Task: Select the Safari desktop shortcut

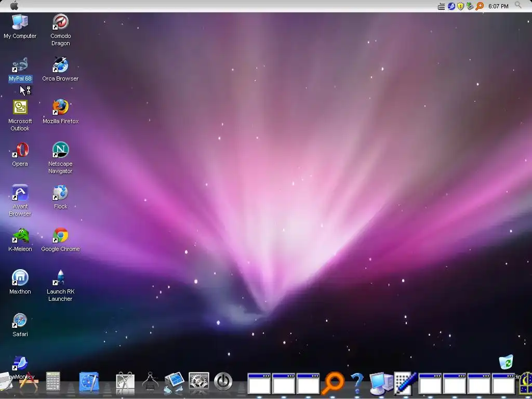Action: coord(20,320)
